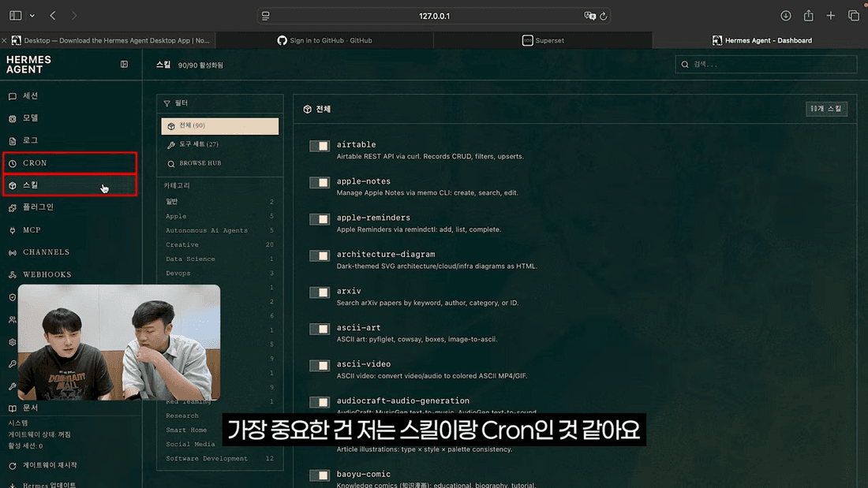Filter by Data Science category
The image size is (868, 488).
point(220,259)
